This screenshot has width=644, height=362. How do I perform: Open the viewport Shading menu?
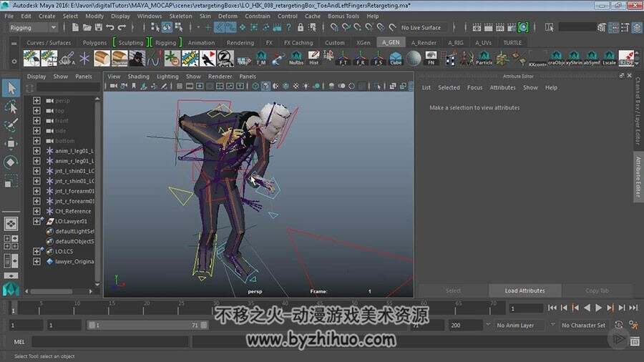pyautogui.click(x=138, y=77)
